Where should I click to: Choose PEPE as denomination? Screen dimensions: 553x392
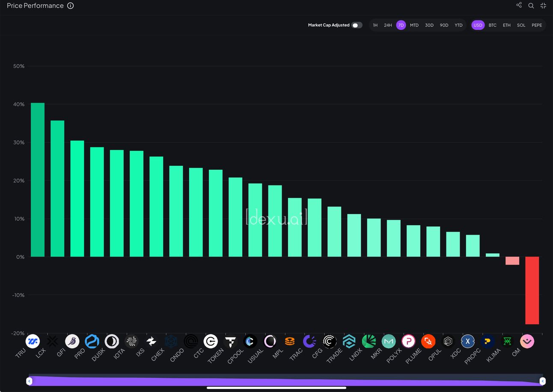537,25
